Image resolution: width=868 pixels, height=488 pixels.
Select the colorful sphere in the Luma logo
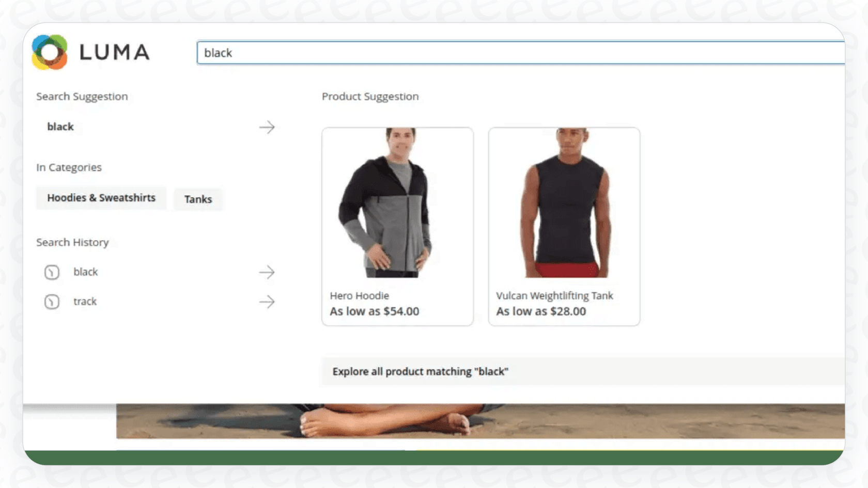pyautogui.click(x=50, y=52)
